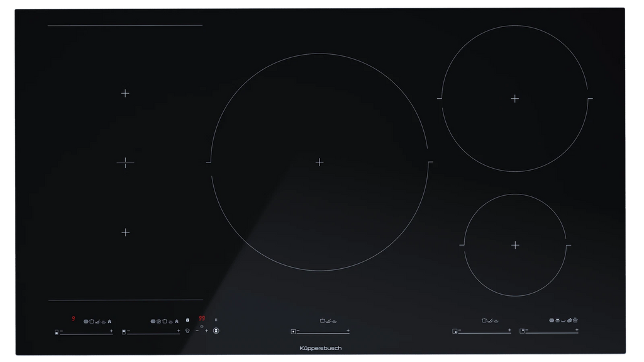Tap the frying pan icon above leftmost slider
The width and height of the screenshot is (644, 362).
(x=97, y=322)
